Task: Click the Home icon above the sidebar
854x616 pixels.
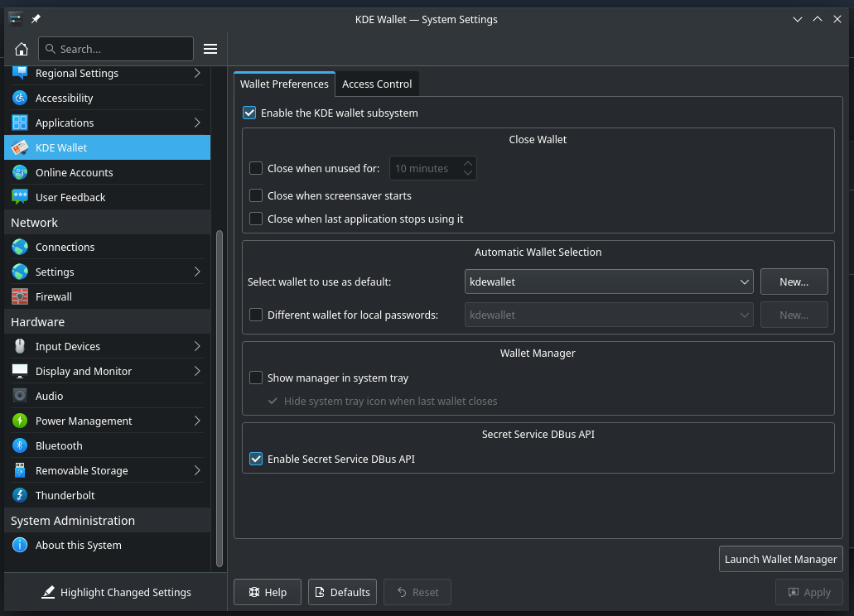Action: pyautogui.click(x=22, y=49)
